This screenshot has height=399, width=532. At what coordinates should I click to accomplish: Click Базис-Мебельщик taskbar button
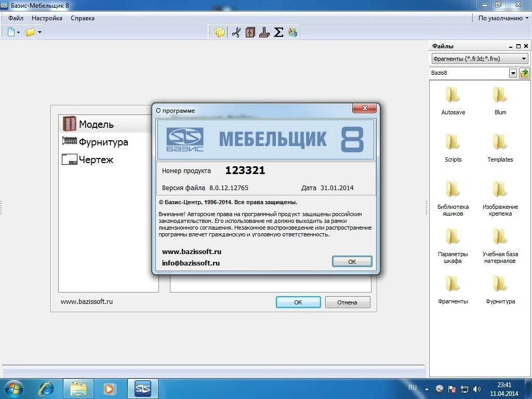142,389
